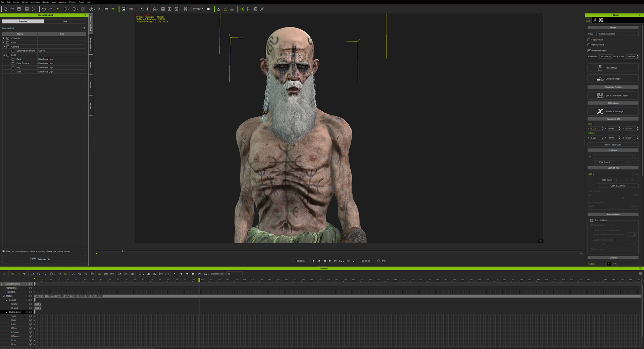Select the Move tool icon
Image resolution: width=644 pixels, height=349 pixels.
65,9
